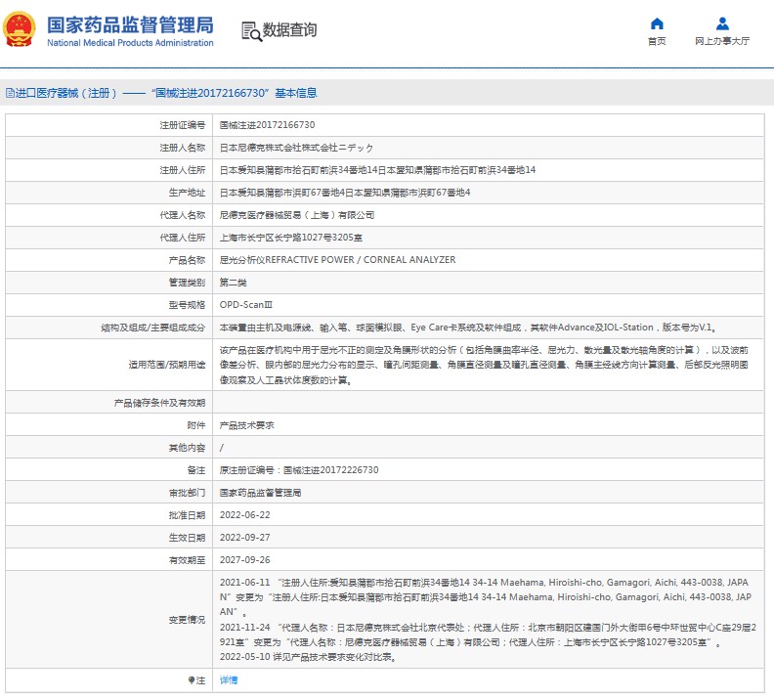Image resolution: width=774 pixels, height=700 pixels.
Task: Click the 结构及组成 description mentioning Eye Care卡
Action: 468,328
